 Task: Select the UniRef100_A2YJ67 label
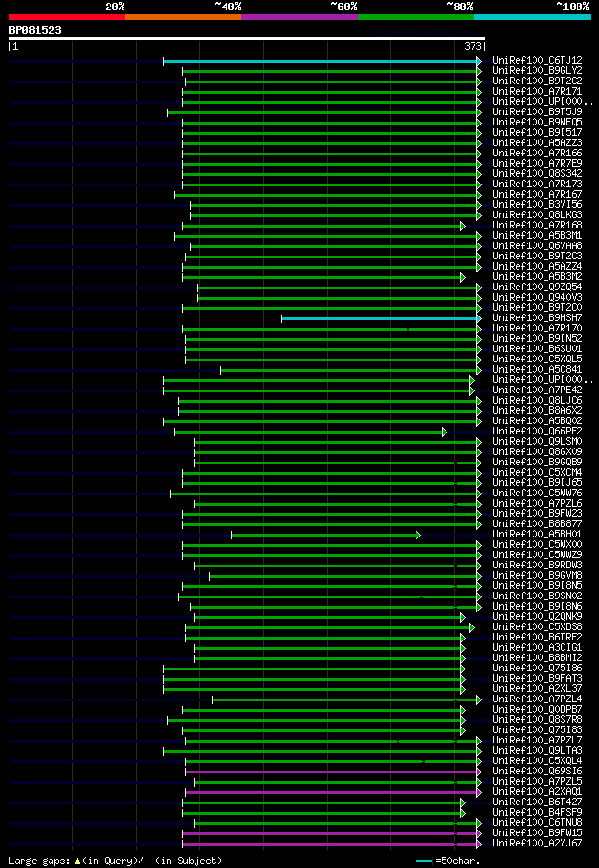[537, 845]
